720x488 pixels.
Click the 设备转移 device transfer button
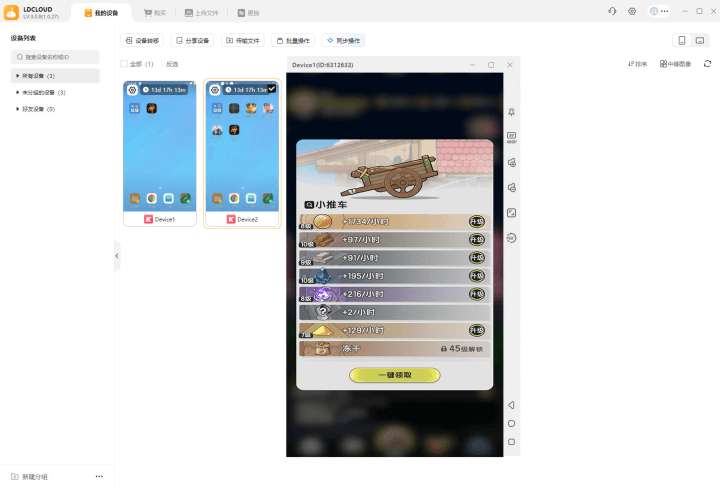[x=142, y=40]
